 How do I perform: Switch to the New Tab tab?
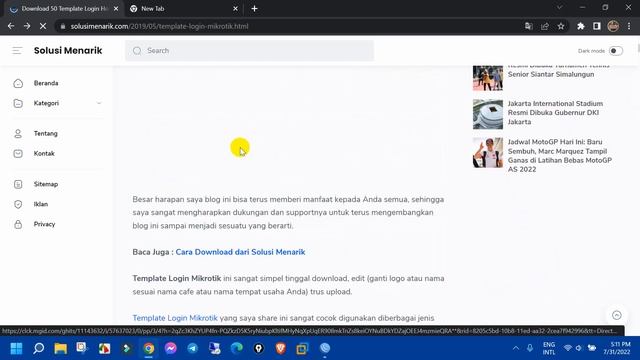tap(184, 9)
